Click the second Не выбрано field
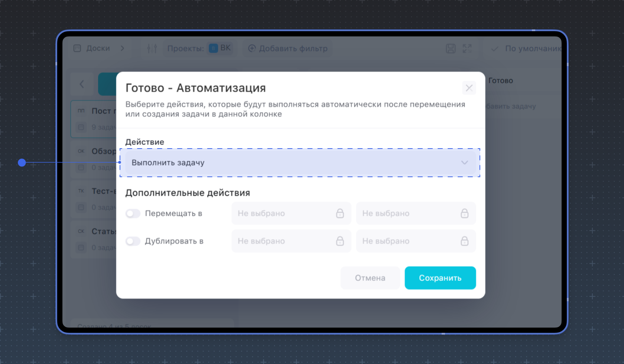 click(x=416, y=213)
